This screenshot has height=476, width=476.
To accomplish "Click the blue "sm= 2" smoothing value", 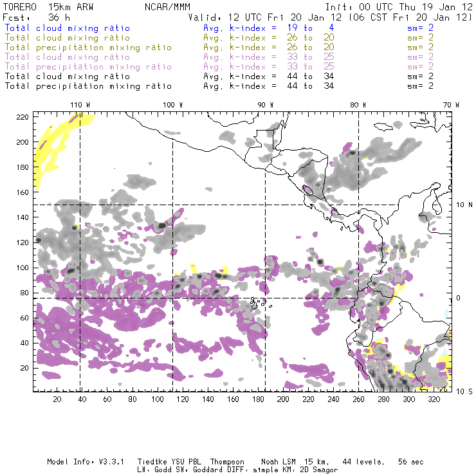I will click(420, 28).
